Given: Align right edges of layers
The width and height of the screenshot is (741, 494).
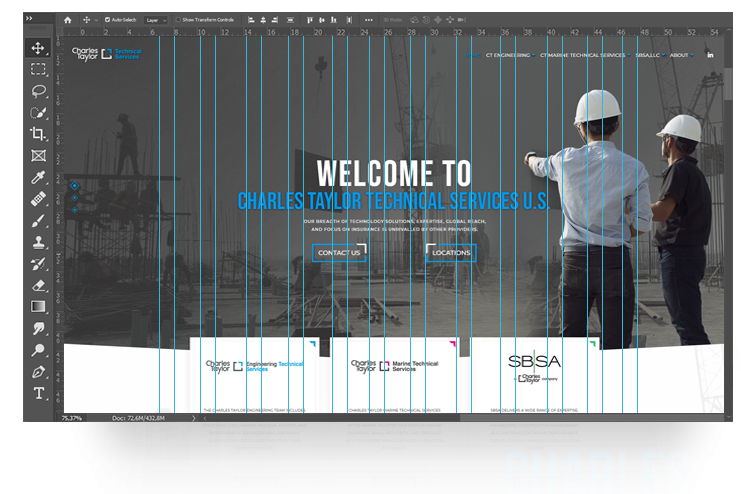Looking at the screenshot, I should (x=275, y=20).
